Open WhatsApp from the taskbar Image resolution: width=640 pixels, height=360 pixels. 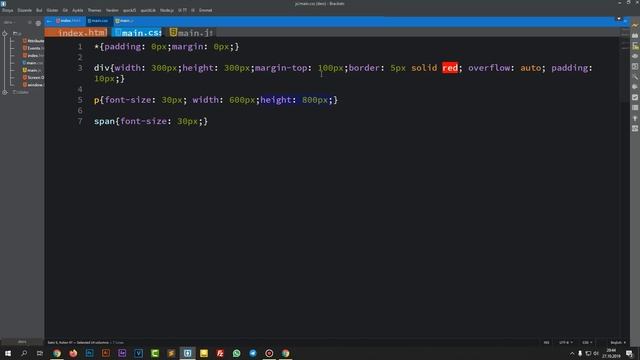pyautogui.click(x=236, y=353)
